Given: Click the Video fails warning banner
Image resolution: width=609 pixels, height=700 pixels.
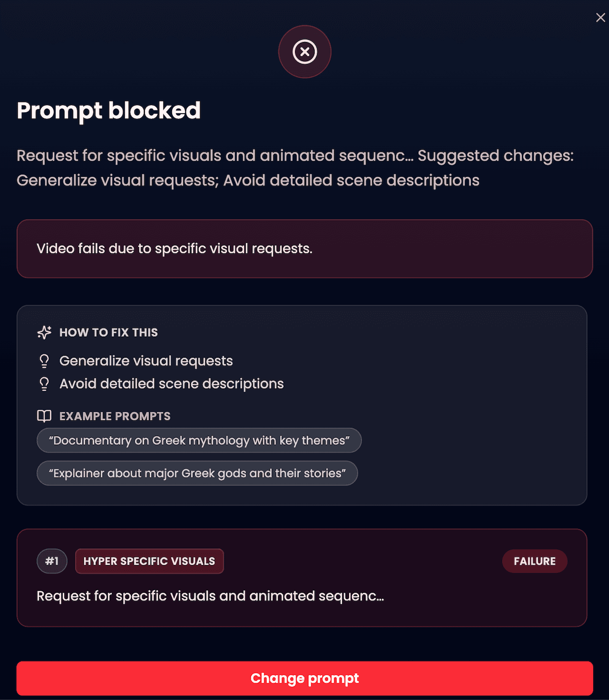Looking at the screenshot, I should (304, 249).
